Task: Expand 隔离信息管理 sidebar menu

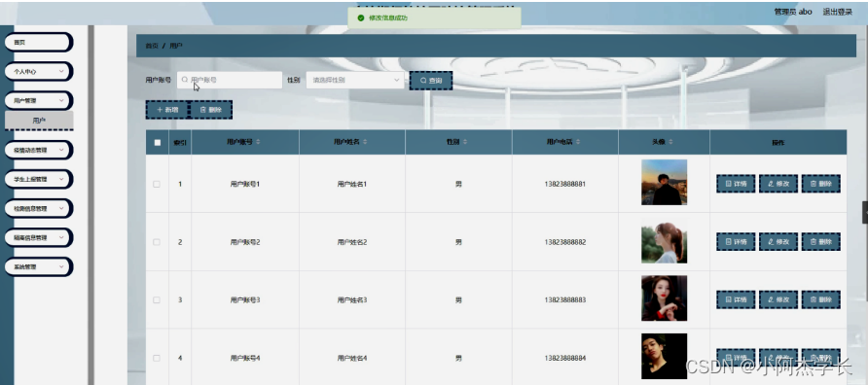Action: (x=38, y=237)
